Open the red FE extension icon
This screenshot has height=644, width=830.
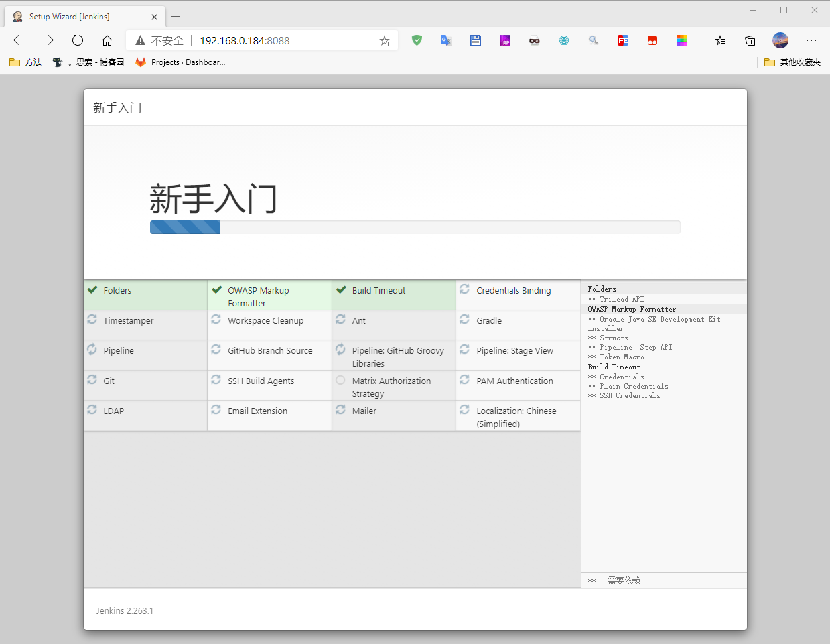click(623, 40)
